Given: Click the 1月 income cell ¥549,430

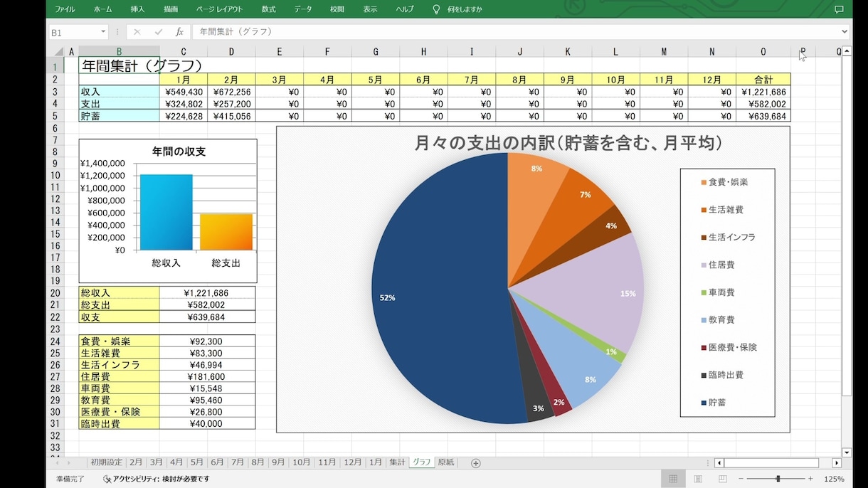Looking at the screenshot, I should pyautogui.click(x=184, y=92).
